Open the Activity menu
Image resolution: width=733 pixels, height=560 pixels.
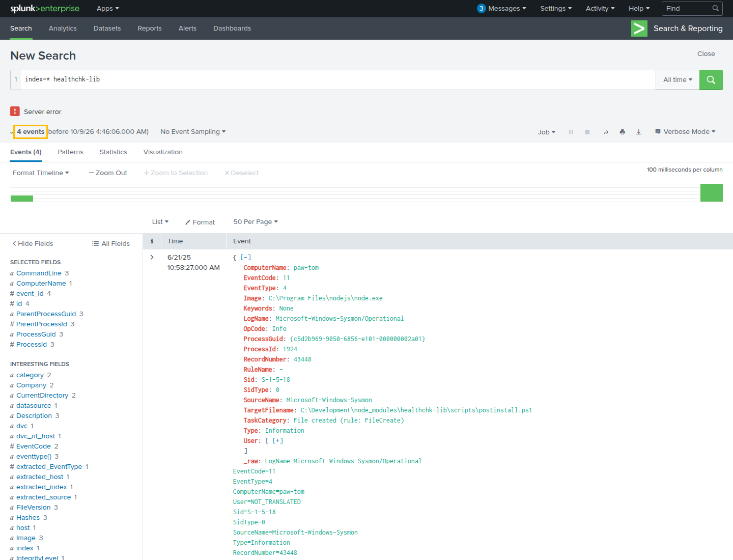click(600, 9)
